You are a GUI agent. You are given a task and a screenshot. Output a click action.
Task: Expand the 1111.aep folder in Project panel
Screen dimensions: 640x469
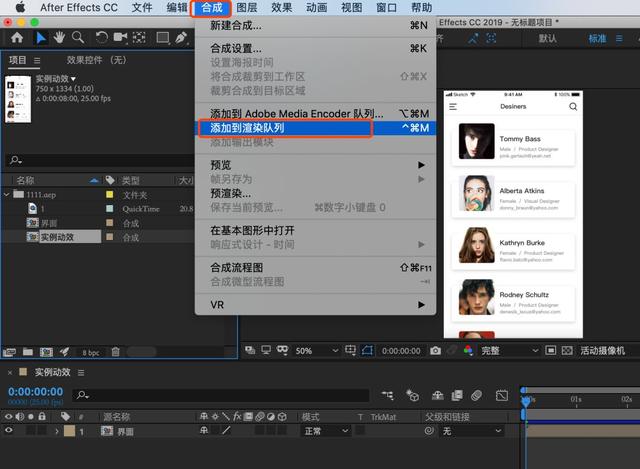7,195
